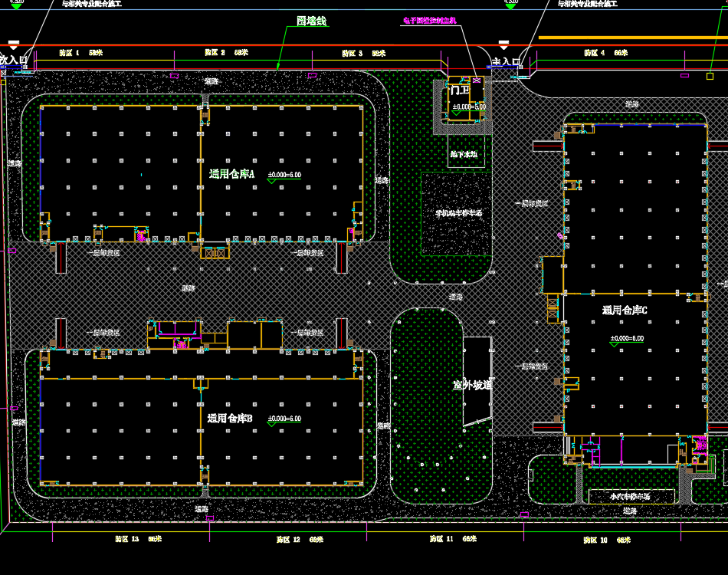Select the '地下水池' underground tank label
728x575 pixels.
[464, 154]
